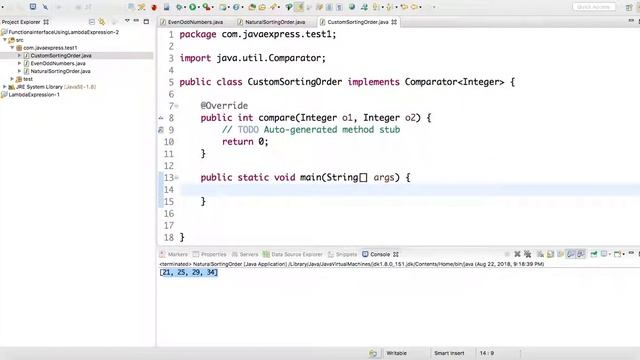The height and width of the screenshot is (360, 640).
Task: Click override marker beside line 8
Action: pyautogui.click(x=161, y=118)
